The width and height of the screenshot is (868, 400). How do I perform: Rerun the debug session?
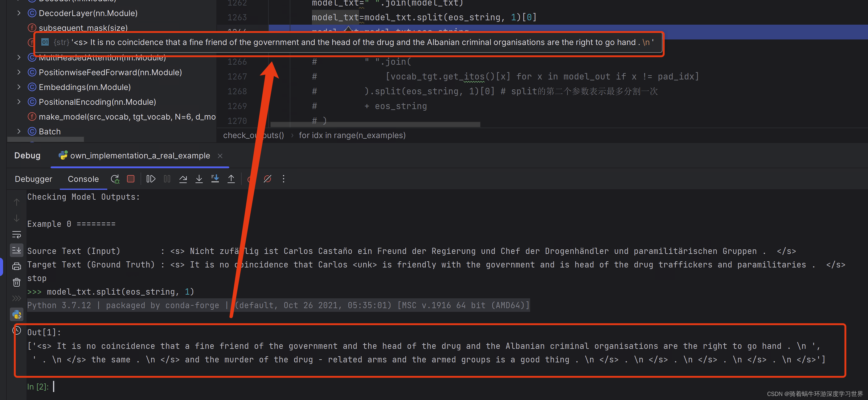click(x=115, y=179)
